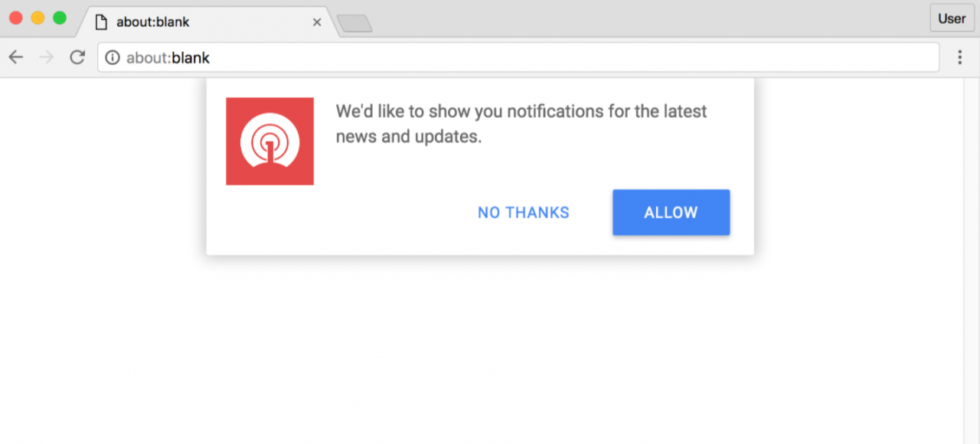
Task: Click the notification prompt message text
Action: 521,124
